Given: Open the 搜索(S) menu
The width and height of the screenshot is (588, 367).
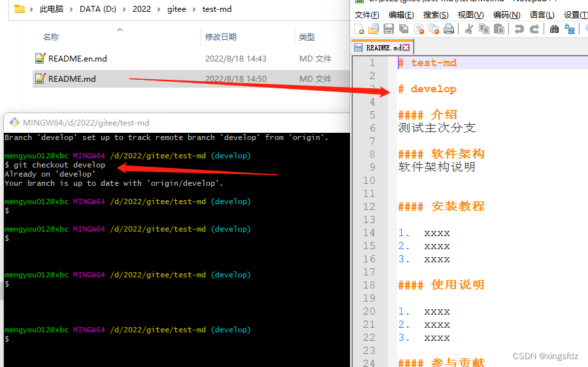Looking at the screenshot, I should [436, 14].
